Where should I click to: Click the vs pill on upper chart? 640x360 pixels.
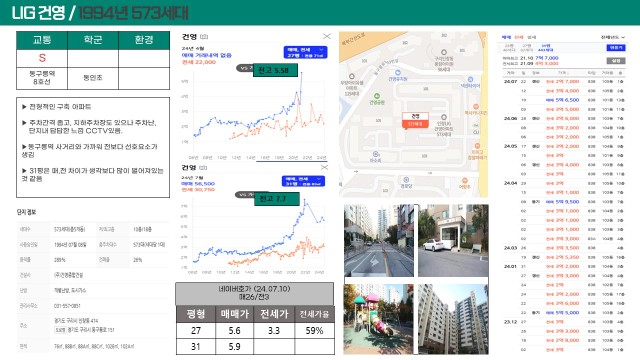coord(244,68)
